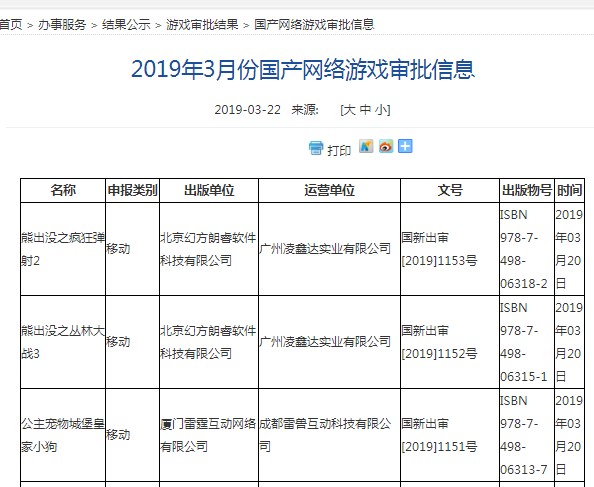Click 北京幻方朗睿软件 publisher in 丛林大战3 row
Image resolution: width=594 pixels, height=487 pixels.
(208, 342)
